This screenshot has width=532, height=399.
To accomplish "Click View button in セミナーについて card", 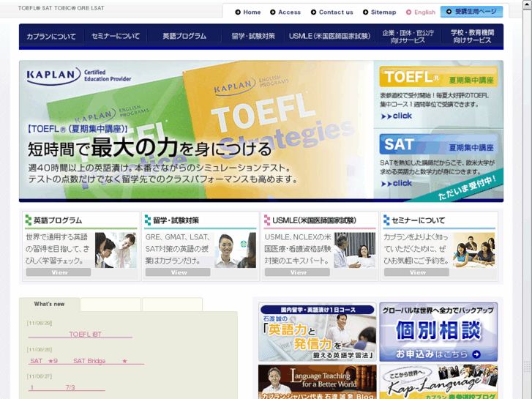I will (x=416, y=272).
